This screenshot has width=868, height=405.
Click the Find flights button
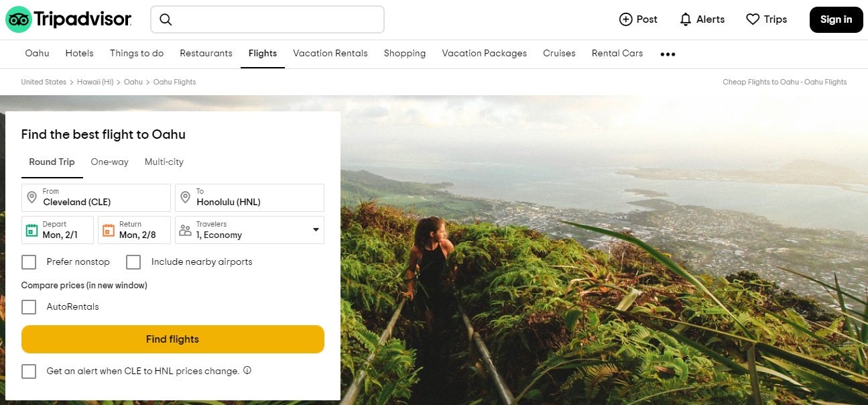click(x=172, y=339)
